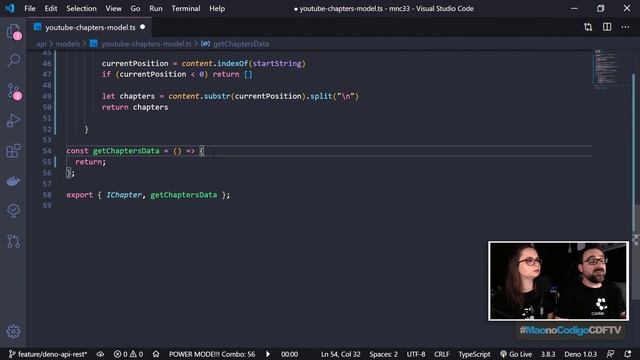Image resolution: width=640 pixels, height=360 pixels.
Task: Click the 00:00 timer in status bar
Action: pos(289,354)
